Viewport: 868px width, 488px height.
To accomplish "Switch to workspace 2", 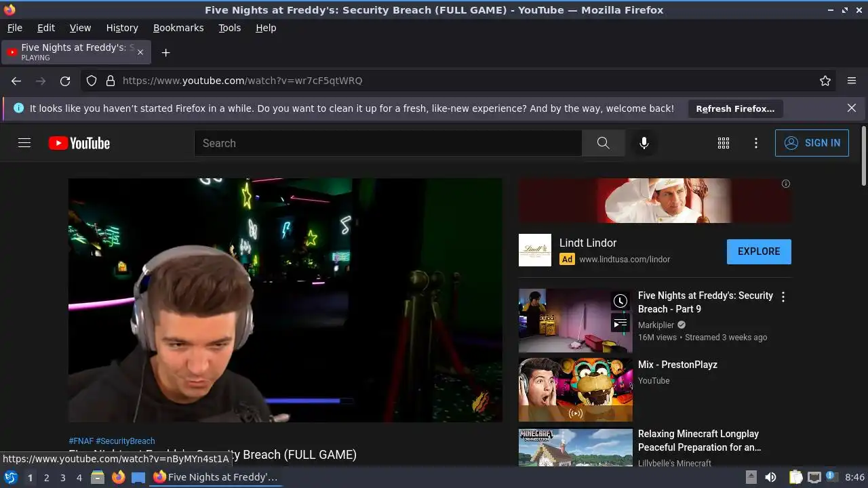I will click(x=46, y=478).
